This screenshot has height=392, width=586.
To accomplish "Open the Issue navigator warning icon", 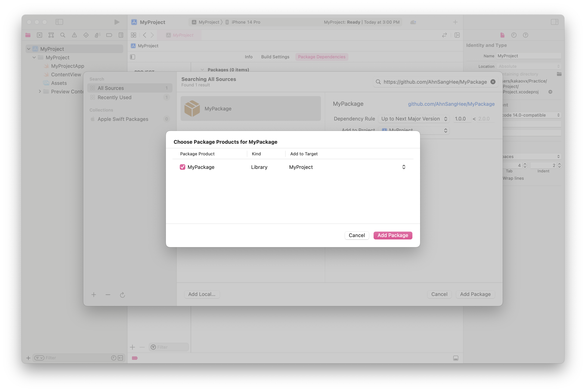I will click(x=74, y=35).
